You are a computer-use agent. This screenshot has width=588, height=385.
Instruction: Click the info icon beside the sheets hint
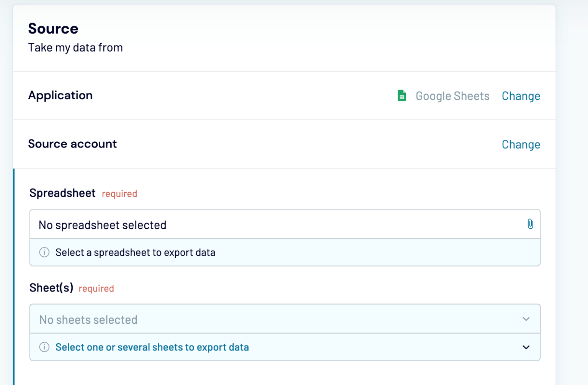pyautogui.click(x=44, y=347)
